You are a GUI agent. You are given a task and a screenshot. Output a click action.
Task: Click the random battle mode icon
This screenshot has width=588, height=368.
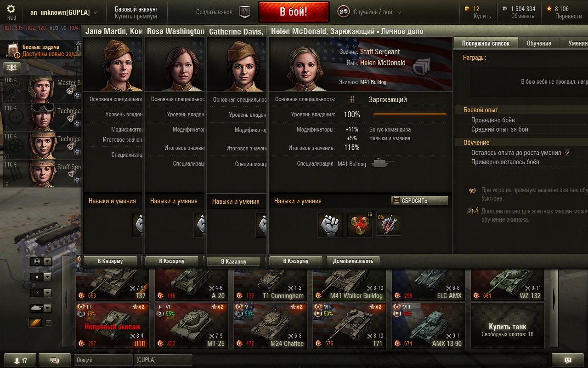click(343, 12)
